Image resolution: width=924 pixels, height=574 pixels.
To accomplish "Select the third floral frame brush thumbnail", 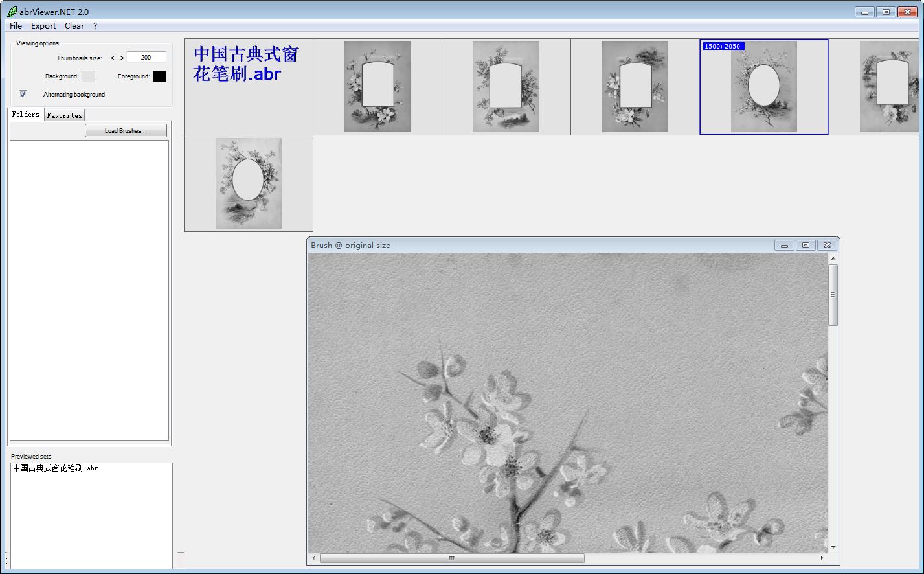I will pyautogui.click(x=635, y=87).
